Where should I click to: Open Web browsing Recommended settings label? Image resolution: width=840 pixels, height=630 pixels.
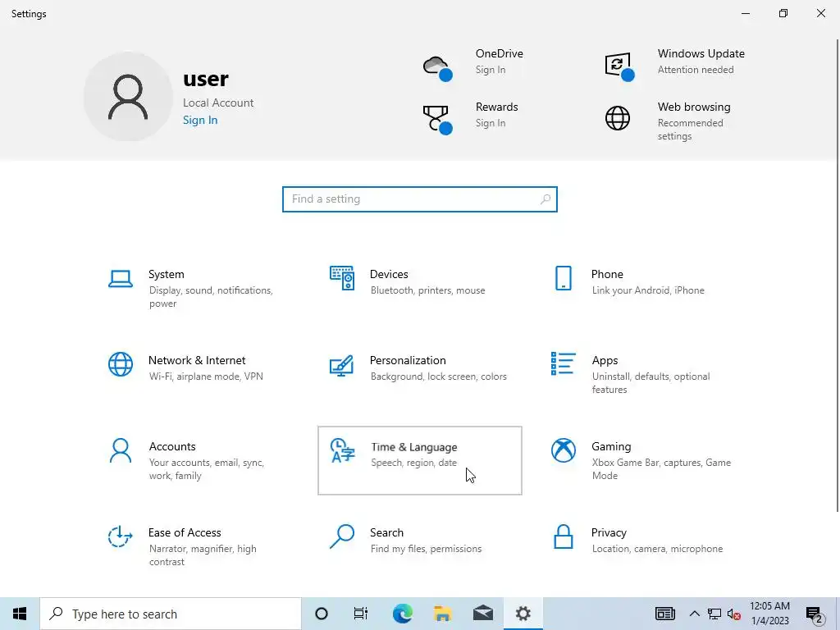(x=690, y=130)
